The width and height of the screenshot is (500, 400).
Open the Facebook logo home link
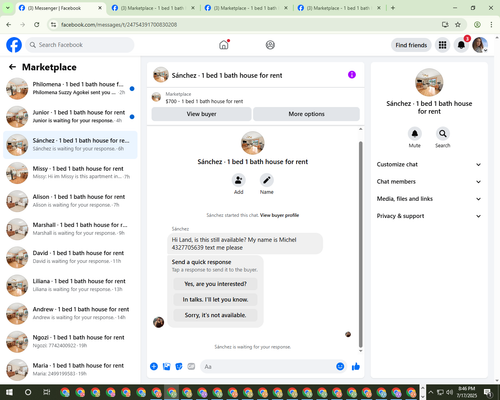pyautogui.click(x=14, y=45)
